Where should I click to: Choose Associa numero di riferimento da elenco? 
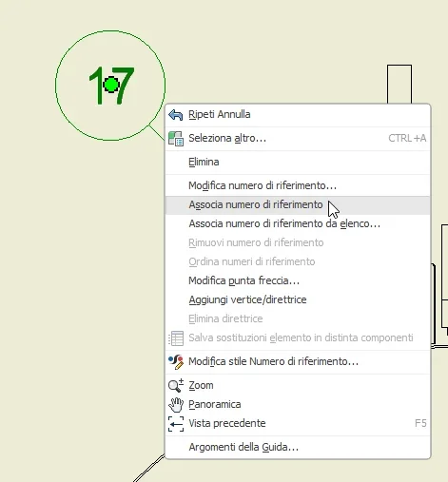(x=284, y=223)
